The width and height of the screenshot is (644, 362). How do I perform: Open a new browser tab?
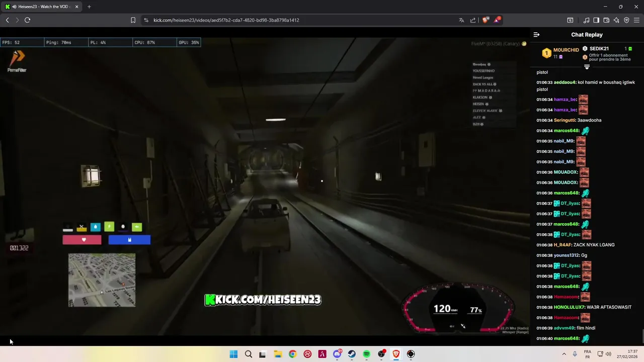click(89, 7)
